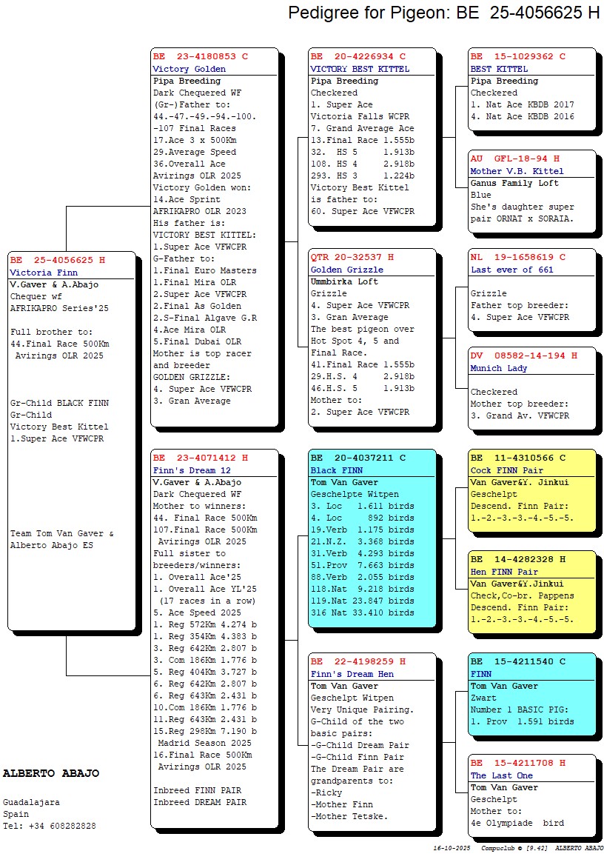Select the Victory Golden name heading
Image resolution: width=604 pixels, height=868 pixels.
click(189, 69)
